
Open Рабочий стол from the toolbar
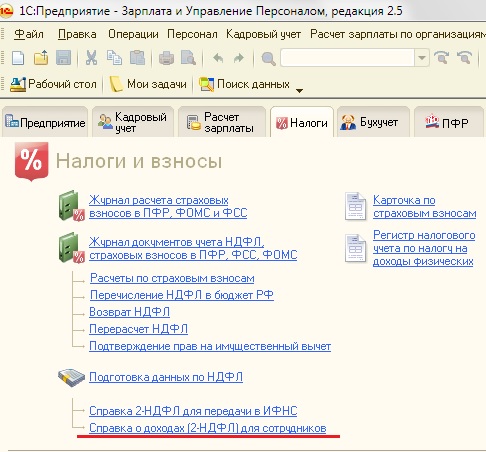[53, 84]
